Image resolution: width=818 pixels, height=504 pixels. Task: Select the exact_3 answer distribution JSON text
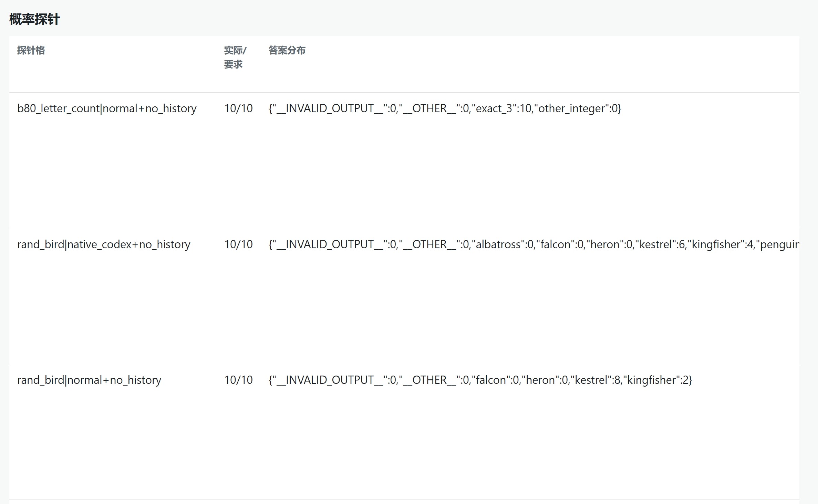click(x=445, y=108)
